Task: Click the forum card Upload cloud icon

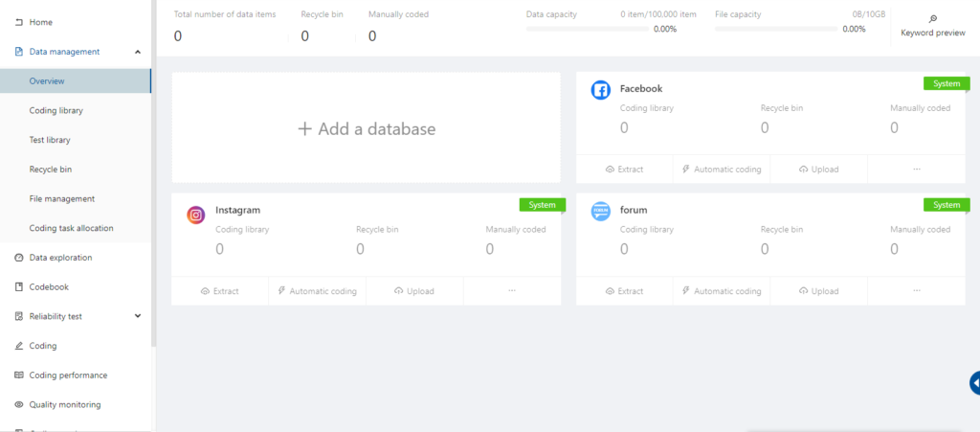Action: click(803, 291)
